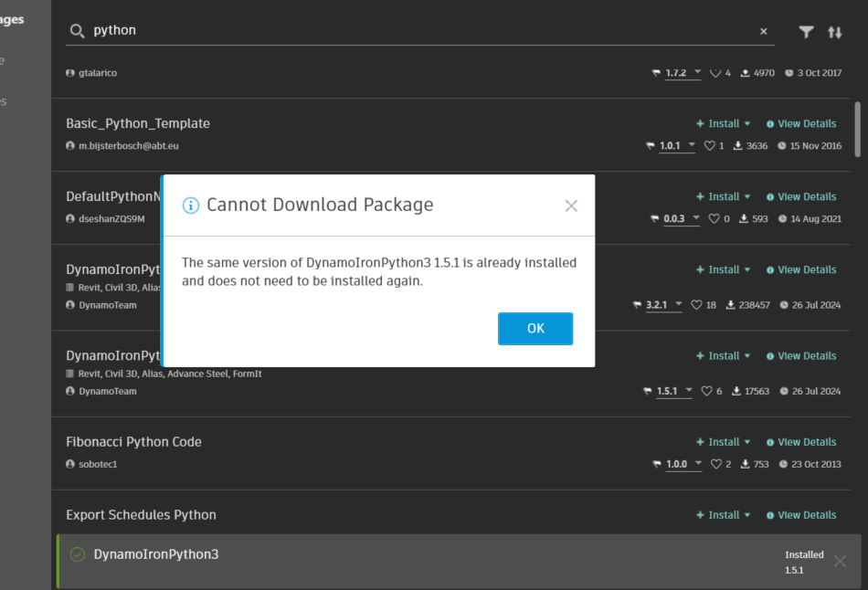Click the DynamoIronPython3 notification title
Screen dimensions: 868x590
tap(156, 554)
